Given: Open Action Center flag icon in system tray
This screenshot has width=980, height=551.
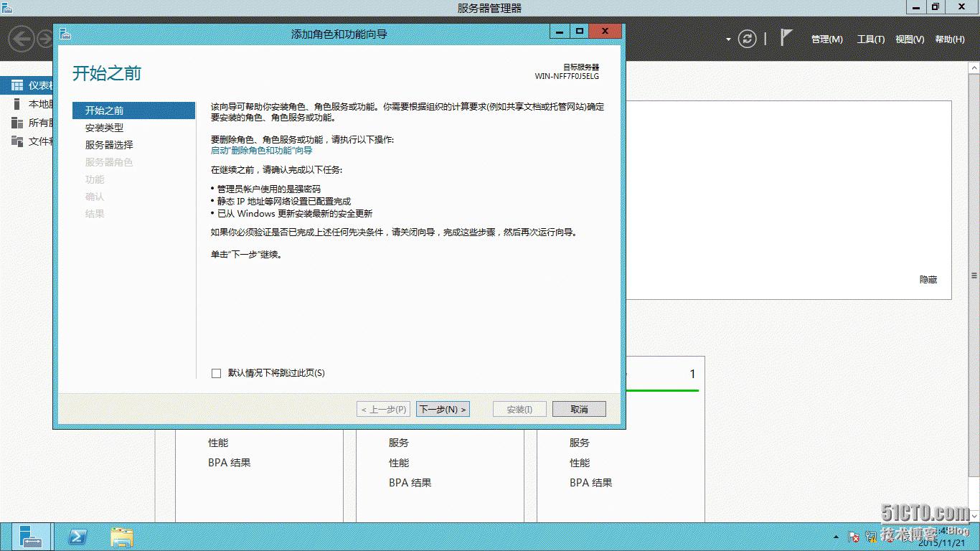Looking at the screenshot, I should point(854,537).
